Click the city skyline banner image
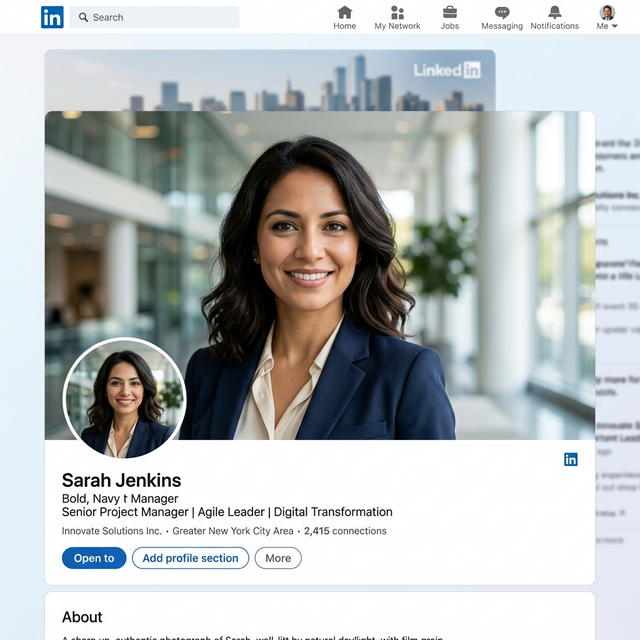 (x=270, y=80)
